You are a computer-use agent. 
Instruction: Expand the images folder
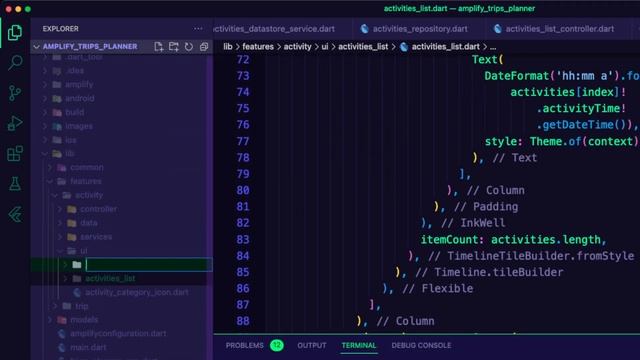point(45,126)
